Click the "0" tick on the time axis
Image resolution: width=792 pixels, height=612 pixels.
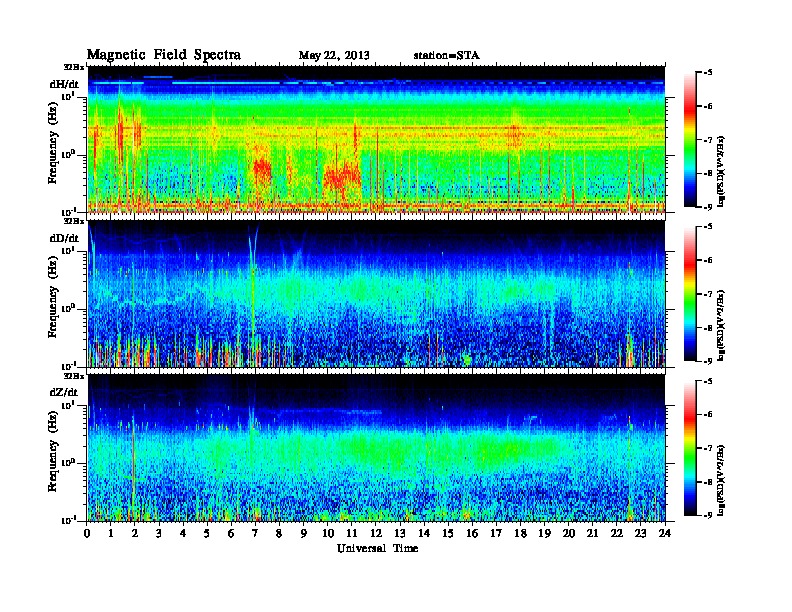[87, 533]
